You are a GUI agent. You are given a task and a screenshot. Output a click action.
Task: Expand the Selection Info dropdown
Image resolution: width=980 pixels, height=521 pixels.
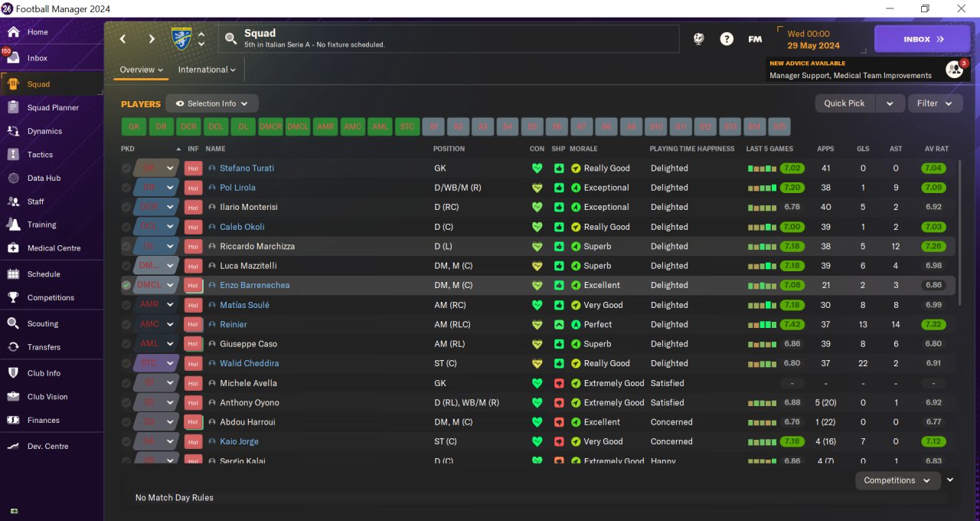click(212, 103)
